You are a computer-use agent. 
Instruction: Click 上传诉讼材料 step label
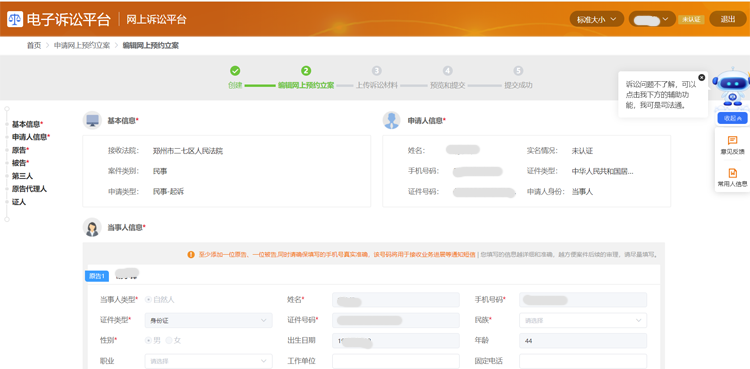[x=376, y=86]
